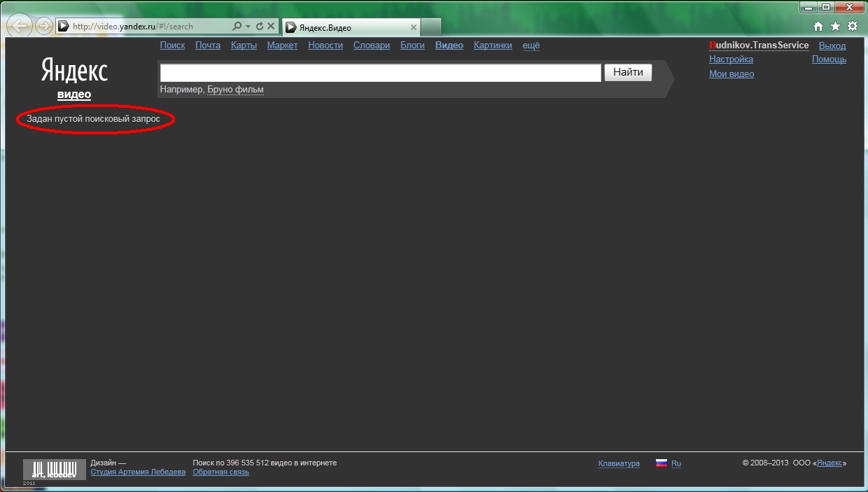Click the 'видео' link under the logo

coord(74,94)
